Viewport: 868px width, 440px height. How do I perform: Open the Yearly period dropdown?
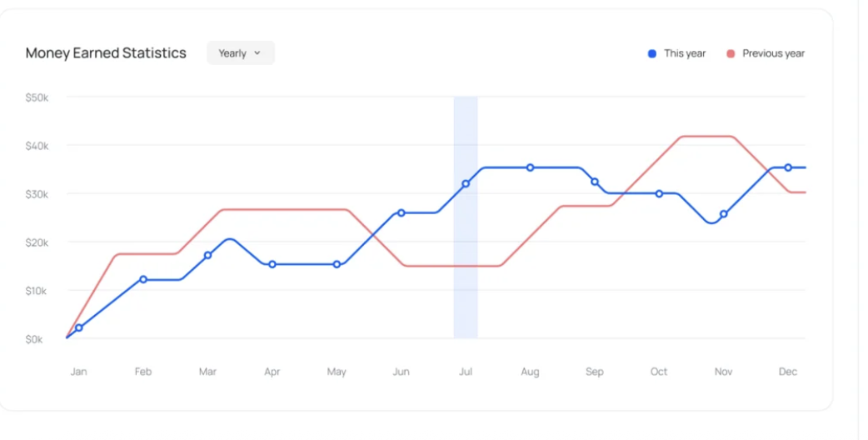tap(240, 53)
